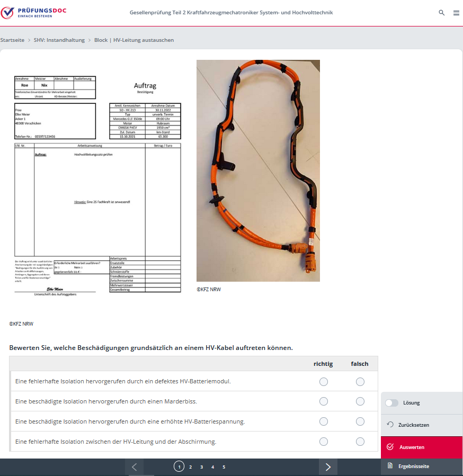
Task: Open the Auftrag order form image
Action: click(97, 185)
